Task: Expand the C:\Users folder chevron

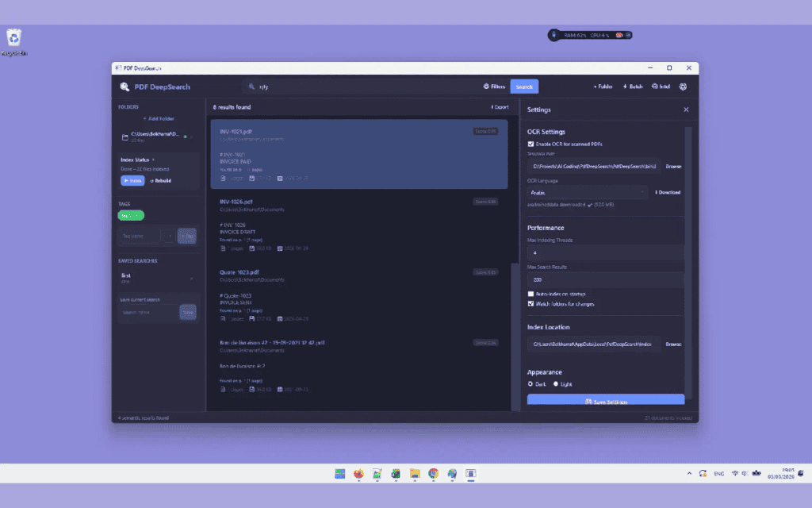Action: (192, 137)
